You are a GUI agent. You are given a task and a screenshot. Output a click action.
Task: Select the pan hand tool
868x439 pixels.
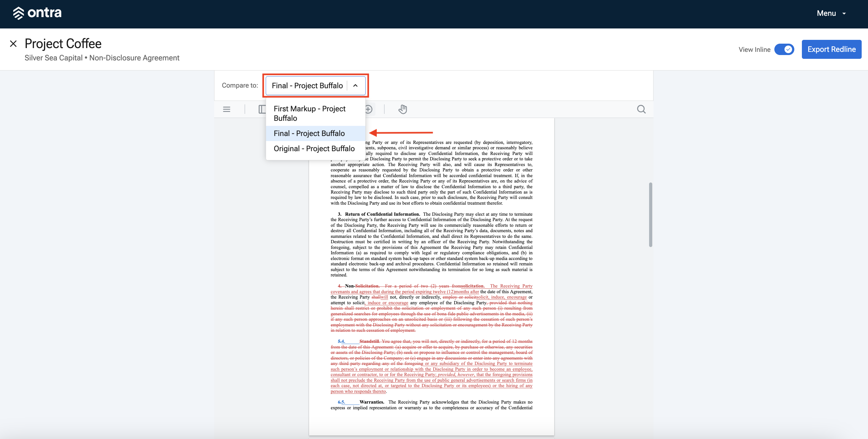[403, 109]
